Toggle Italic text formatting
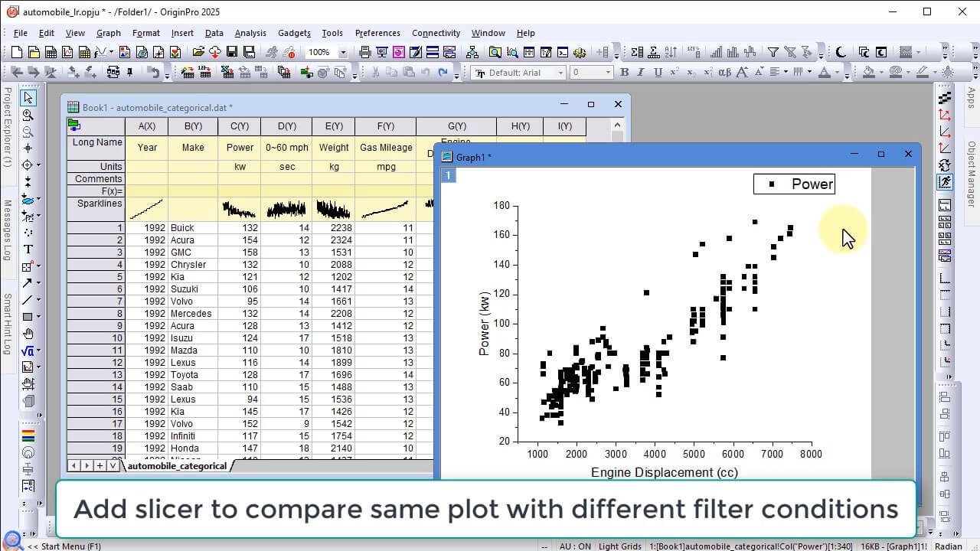Image resolution: width=980 pixels, height=551 pixels. 641,73
